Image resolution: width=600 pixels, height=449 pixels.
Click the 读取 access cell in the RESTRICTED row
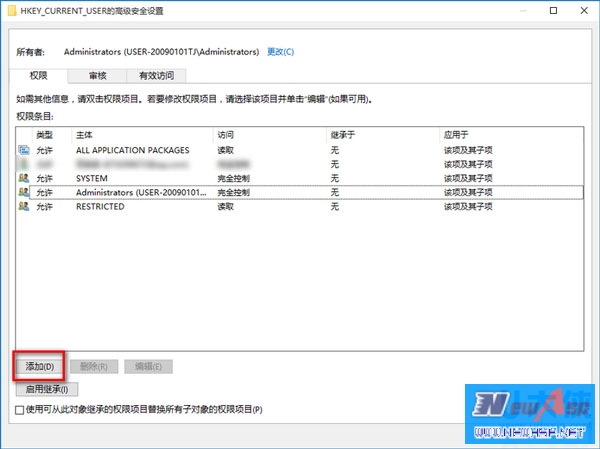tap(225, 207)
